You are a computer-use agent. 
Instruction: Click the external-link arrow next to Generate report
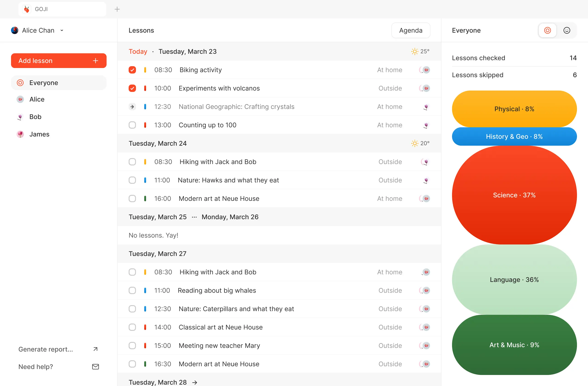[95, 349]
